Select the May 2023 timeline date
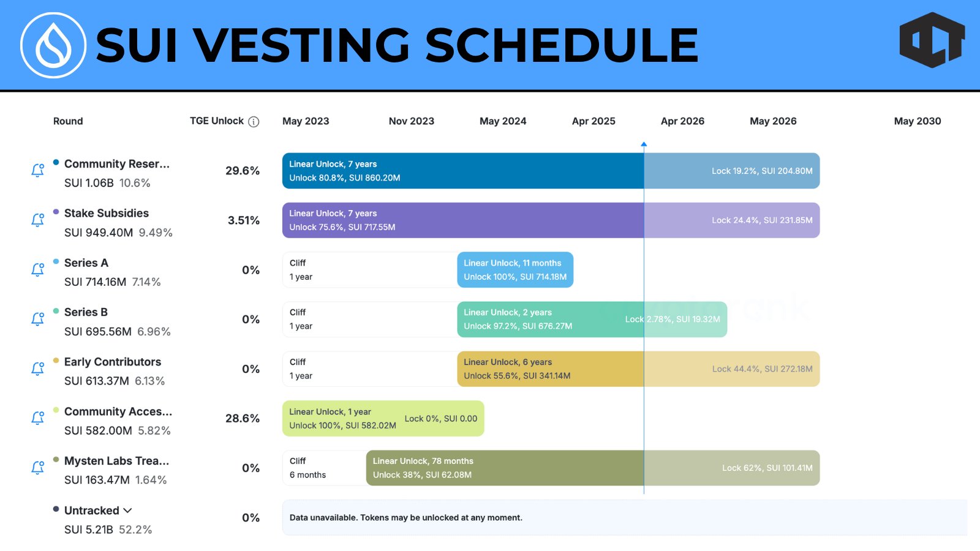 click(306, 121)
